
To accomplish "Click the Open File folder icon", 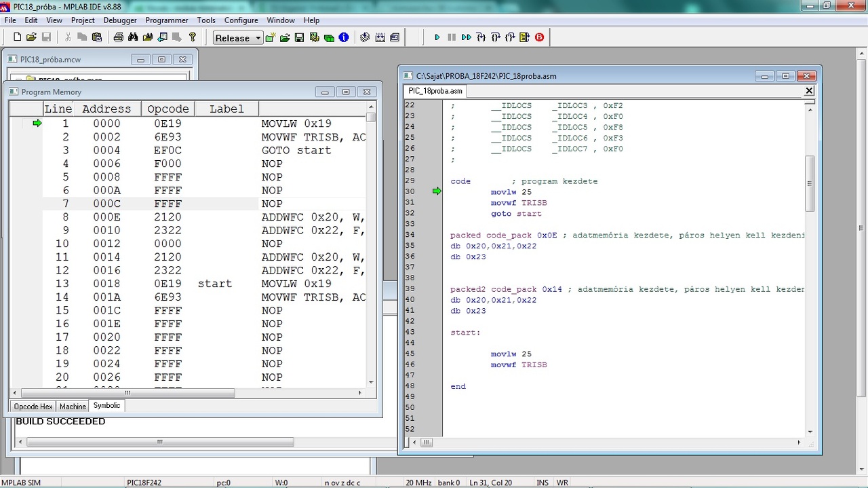I will coord(31,37).
